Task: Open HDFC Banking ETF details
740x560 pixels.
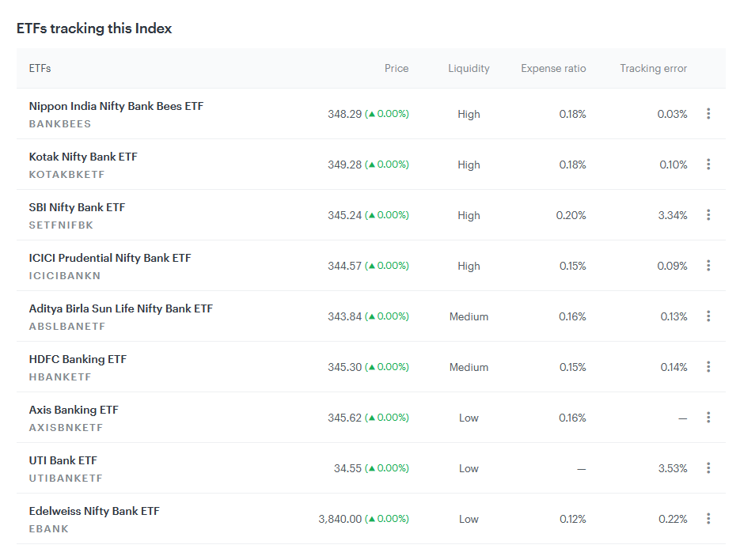Action: [x=78, y=359]
